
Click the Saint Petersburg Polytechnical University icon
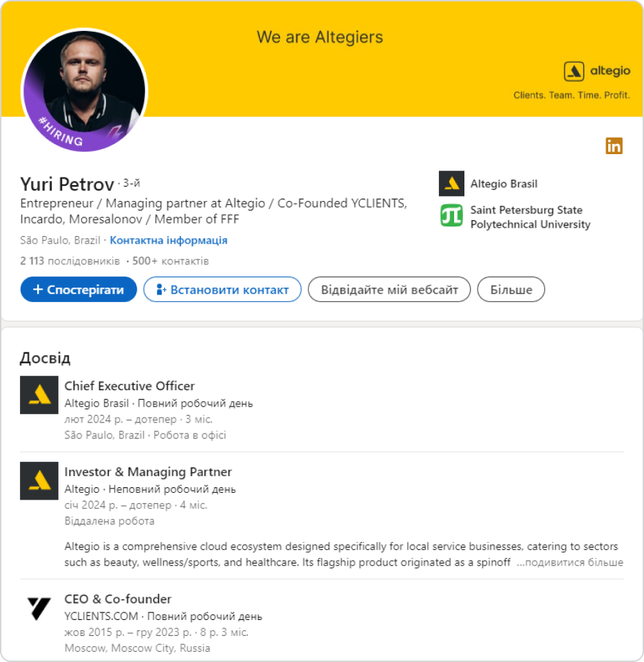(451, 216)
